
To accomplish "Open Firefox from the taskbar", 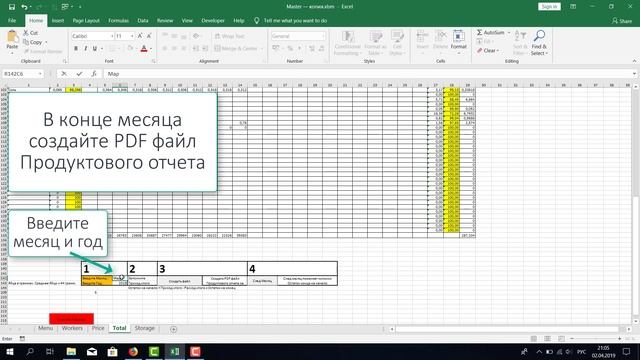I will 133,351.
